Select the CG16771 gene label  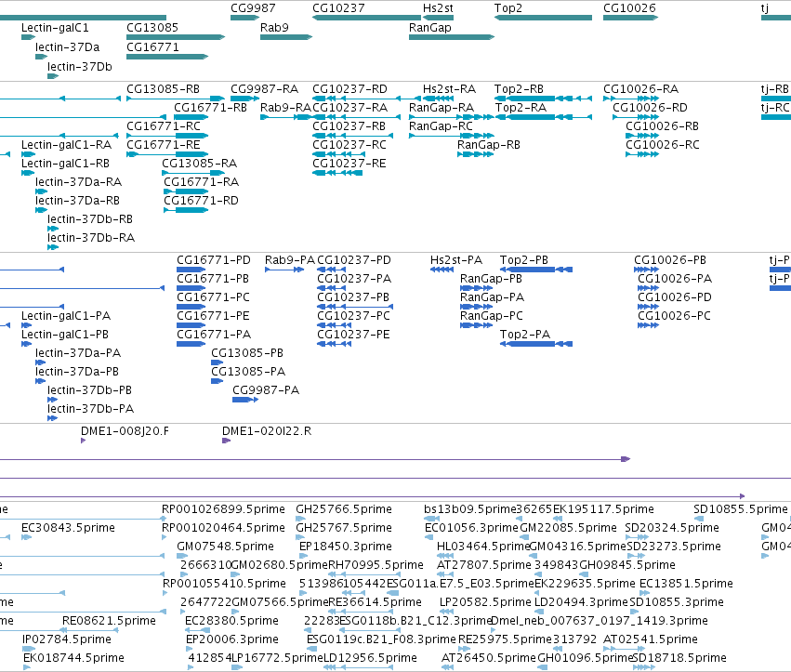[152, 47]
